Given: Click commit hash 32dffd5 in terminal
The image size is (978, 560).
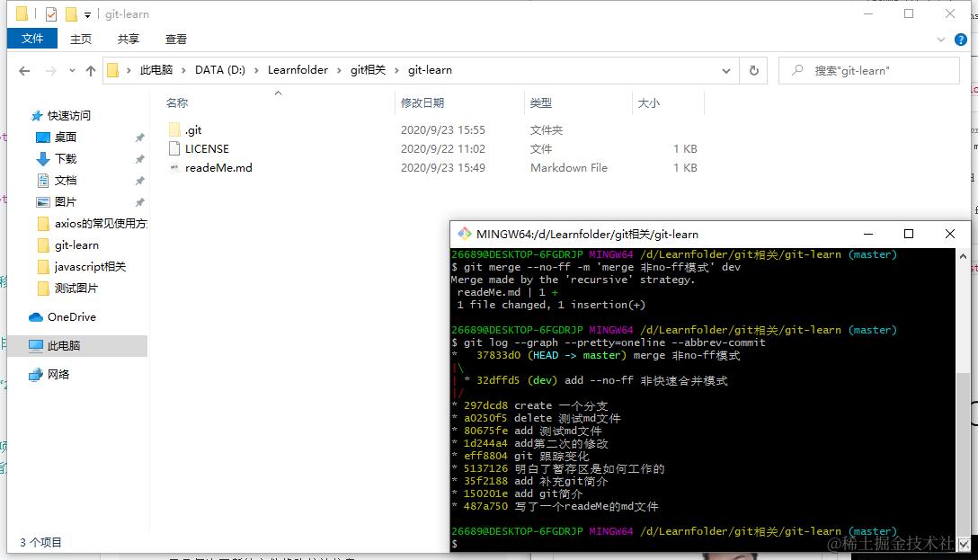Looking at the screenshot, I should [x=498, y=380].
